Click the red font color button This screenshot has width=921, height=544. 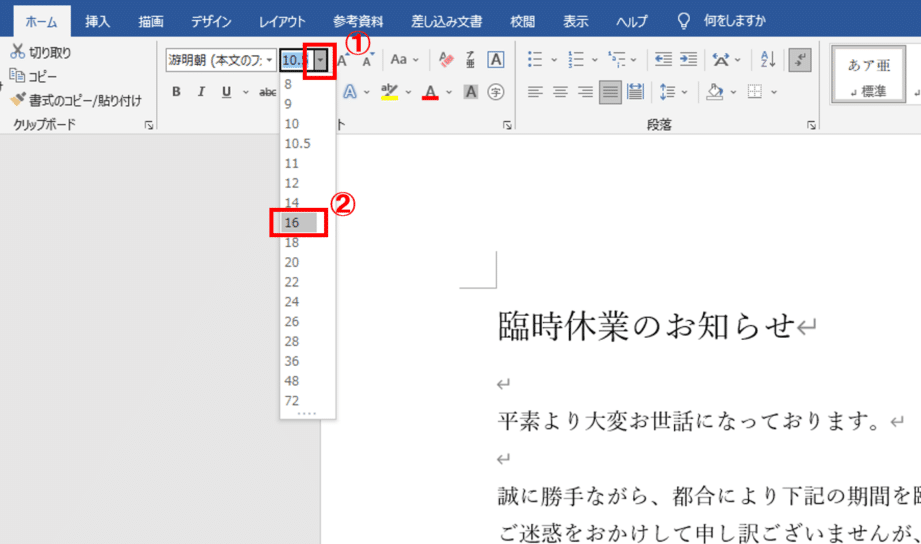430,92
